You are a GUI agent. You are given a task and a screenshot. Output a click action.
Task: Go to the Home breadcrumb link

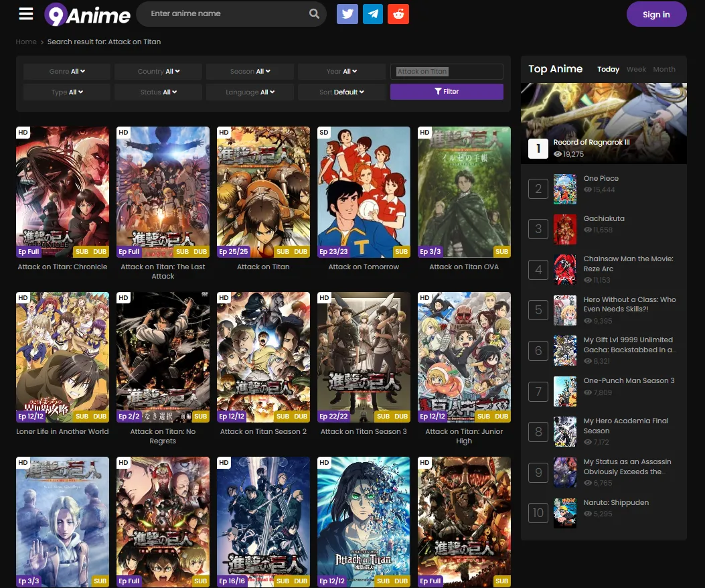(26, 42)
